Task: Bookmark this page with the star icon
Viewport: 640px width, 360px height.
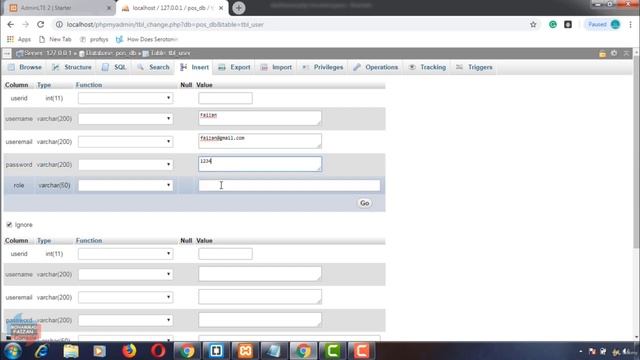Action: 533,24
